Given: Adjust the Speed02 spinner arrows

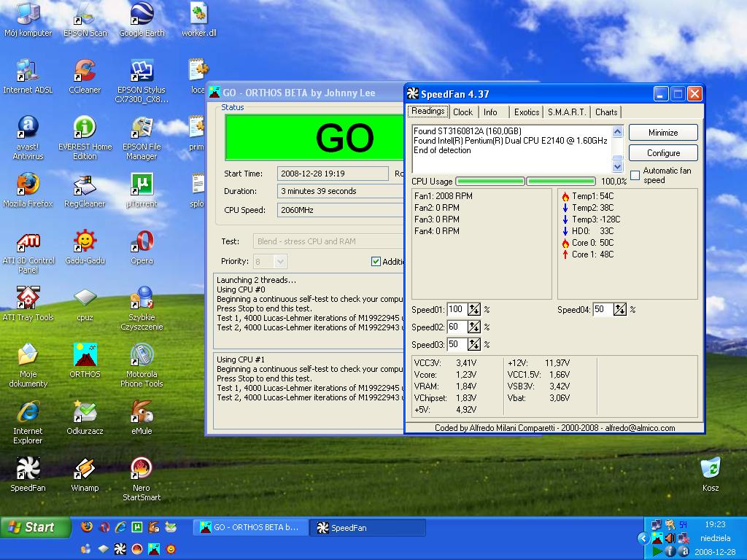Looking at the screenshot, I should tap(474, 327).
